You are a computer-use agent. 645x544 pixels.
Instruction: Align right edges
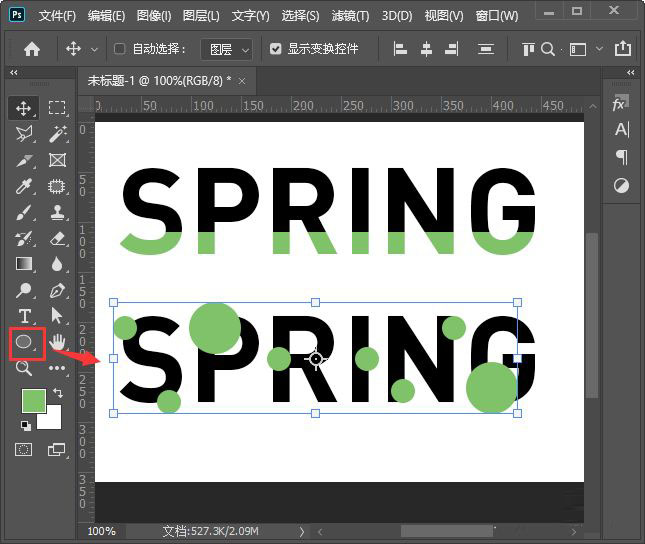pyautogui.click(x=452, y=49)
